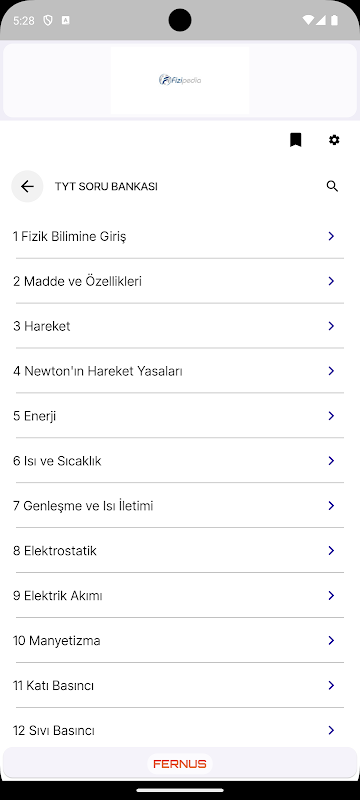
Task: Open 4 Newton'ın Hareket Yasaları
Action: [x=180, y=371]
